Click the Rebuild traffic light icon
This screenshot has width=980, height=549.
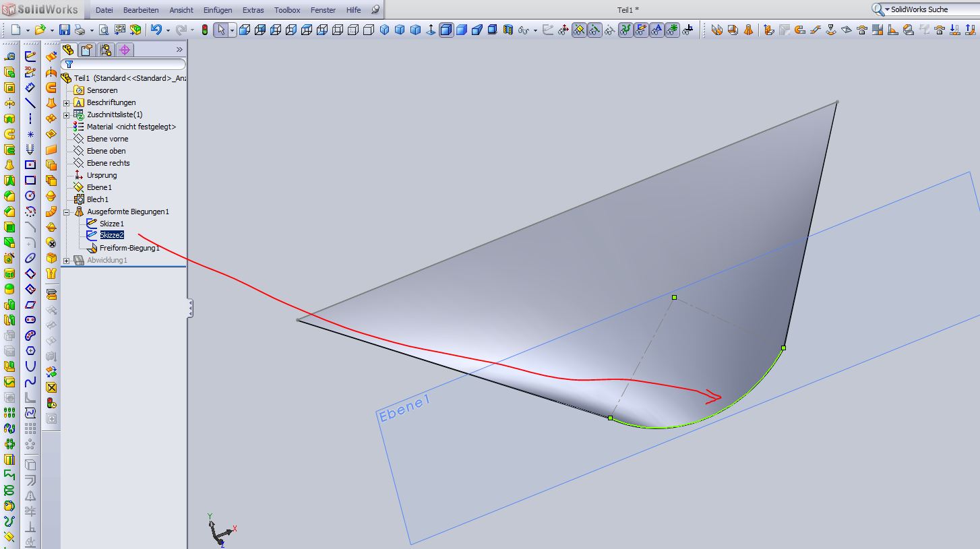(x=205, y=30)
